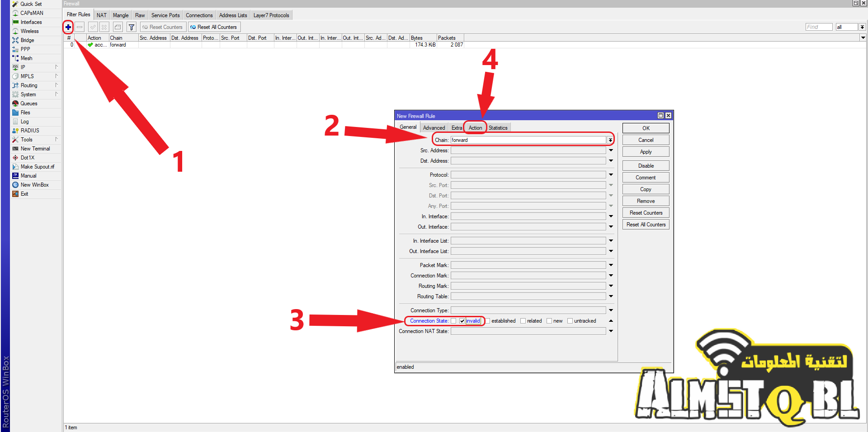Viewport: 868px width, 432px height.
Task: Open the Log sidebar entry
Action: tap(24, 122)
